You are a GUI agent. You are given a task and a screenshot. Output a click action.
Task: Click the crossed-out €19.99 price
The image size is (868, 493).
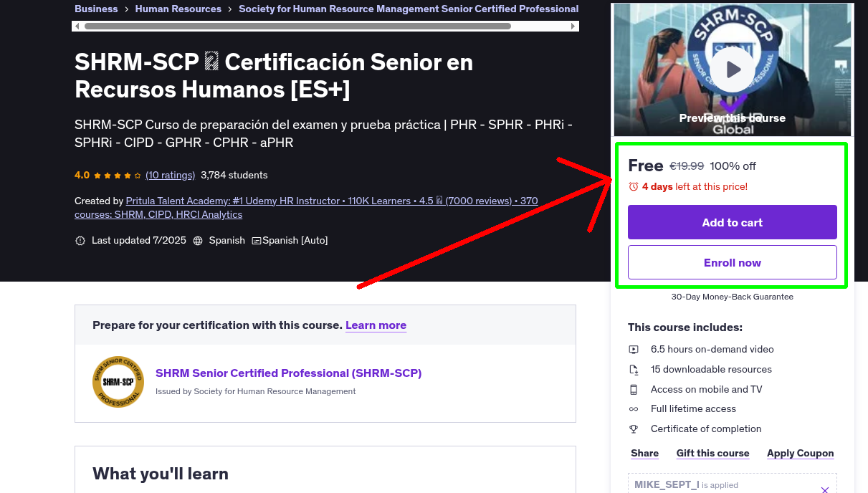(687, 166)
